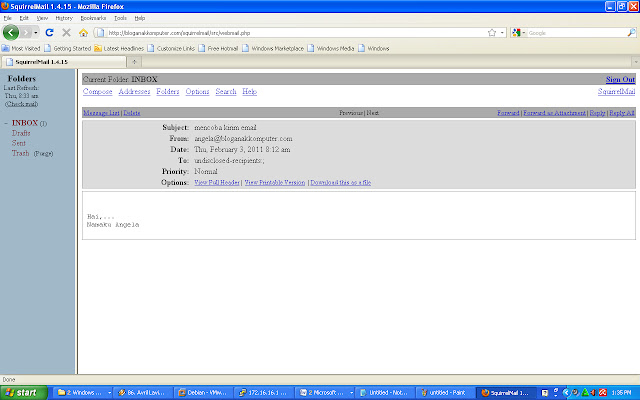
Task: Switch to untitled - Paint taskbar item
Action: click(443, 393)
